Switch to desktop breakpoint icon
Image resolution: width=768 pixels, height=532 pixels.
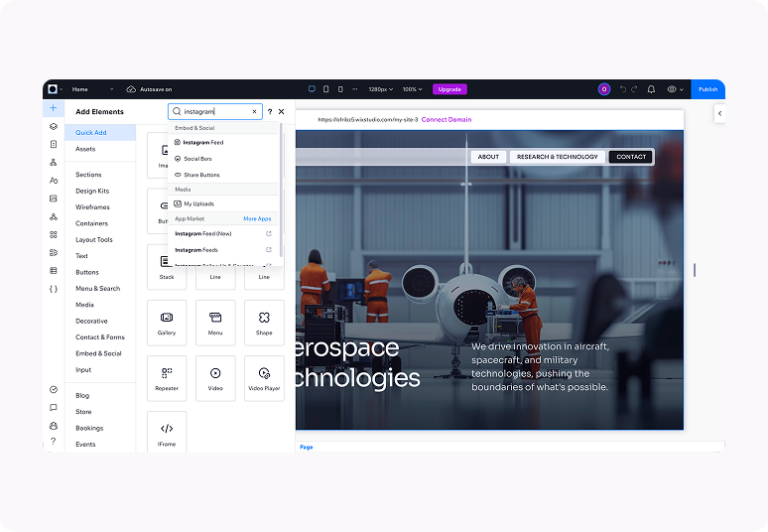point(312,89)
